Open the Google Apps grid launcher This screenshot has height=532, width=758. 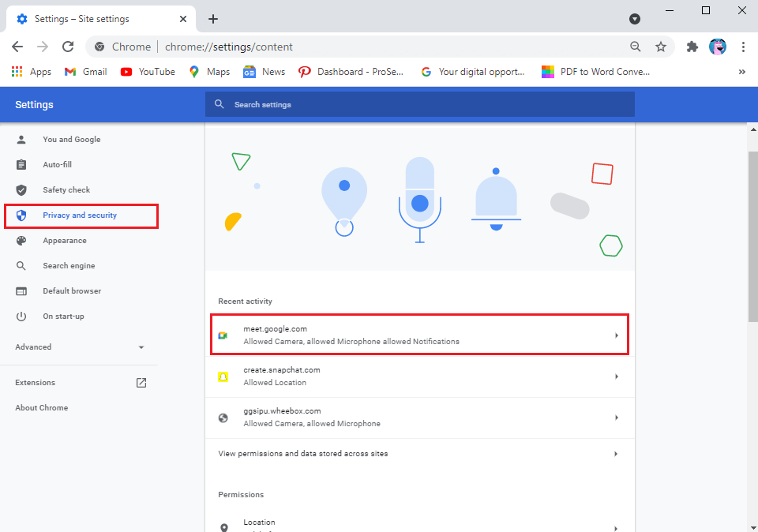pyautogui.click(x=16, y=71)
